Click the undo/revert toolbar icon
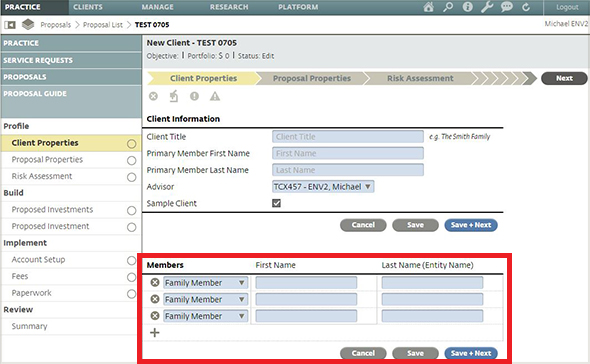This screenshot has width=590, height=364. click(174, 96)
